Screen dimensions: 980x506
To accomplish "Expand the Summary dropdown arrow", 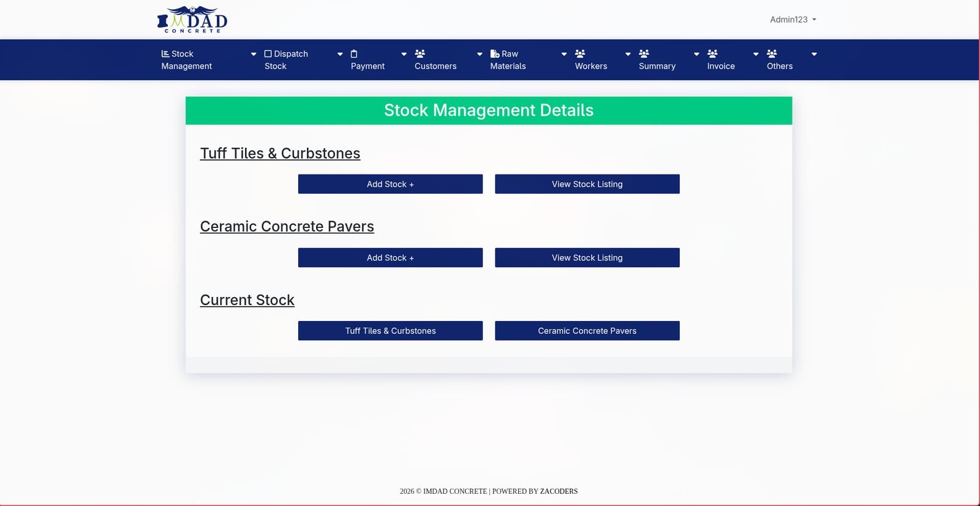I will coord(696,55).
